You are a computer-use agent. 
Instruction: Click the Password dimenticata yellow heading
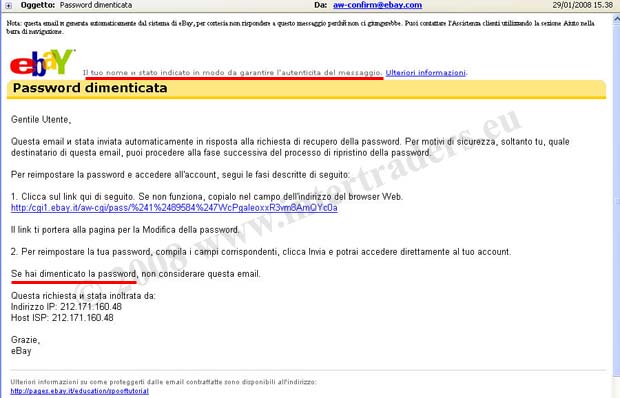click(x=306, y=88)
